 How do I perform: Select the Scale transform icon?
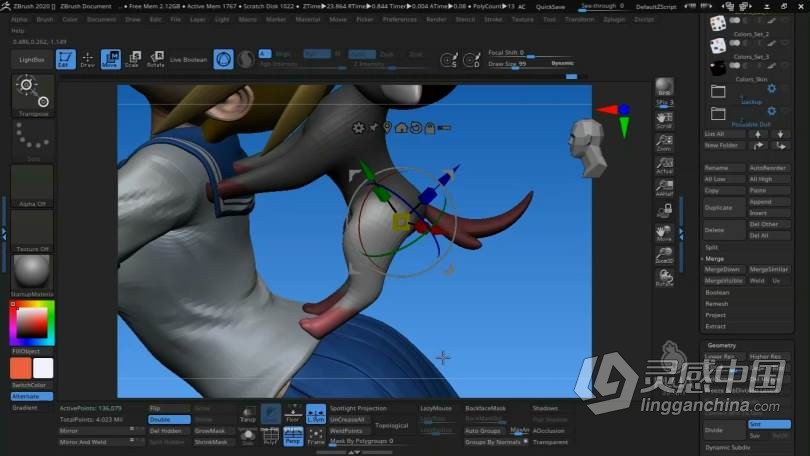pyautogui.click(x=133, y=59)
